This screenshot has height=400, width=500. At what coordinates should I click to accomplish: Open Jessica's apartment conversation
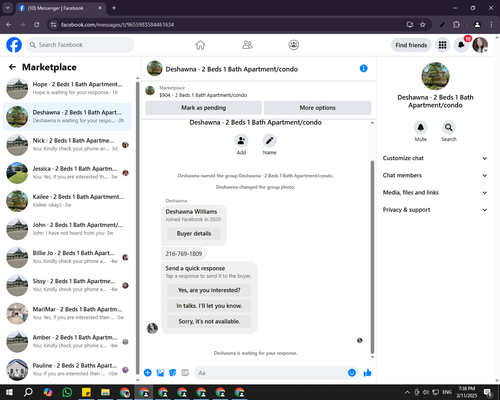(x=68, y=173)
